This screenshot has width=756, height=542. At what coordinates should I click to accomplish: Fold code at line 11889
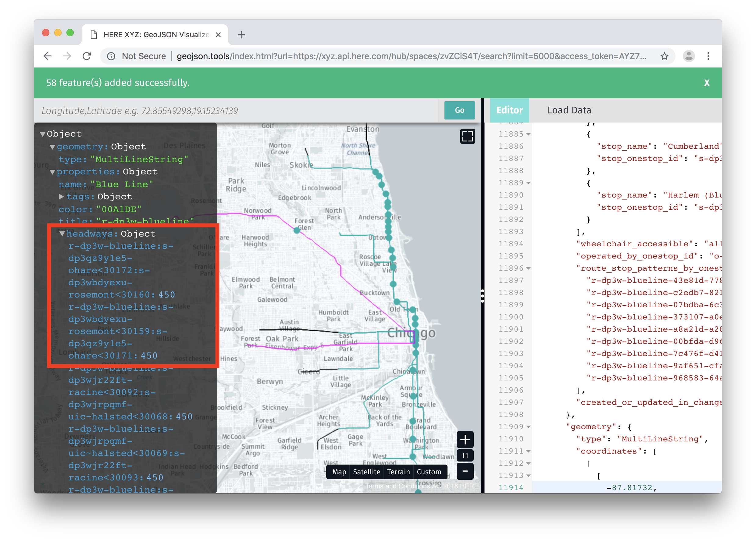(x=528, y=183)
